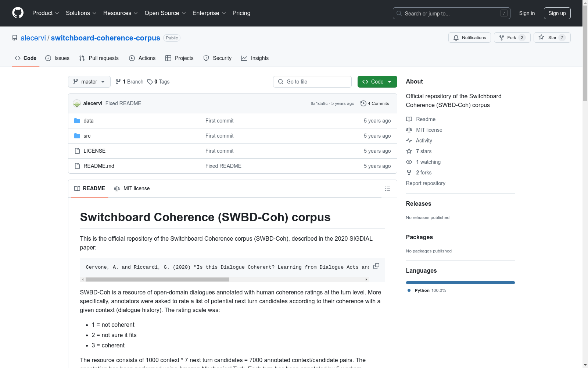Focus the Search or jump to field

[x=452, y=13]
